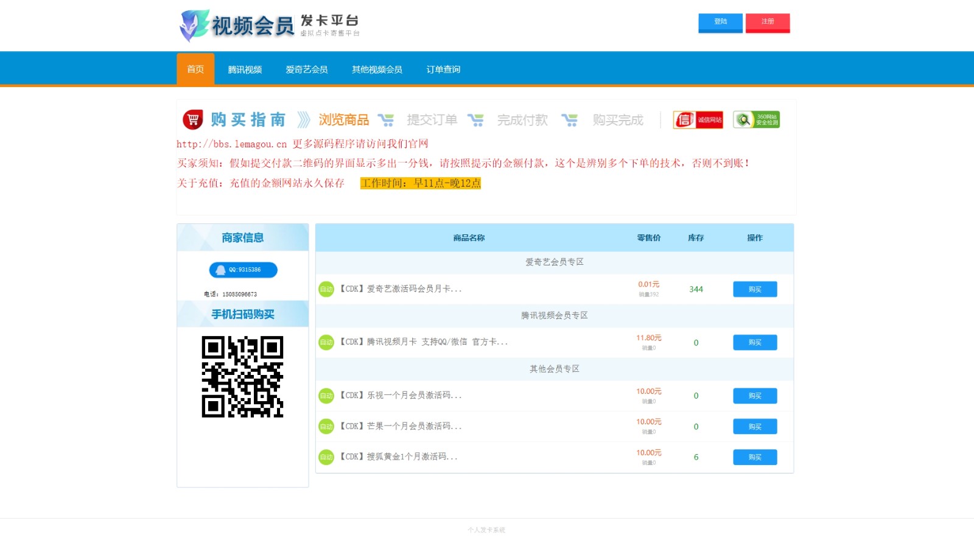974x560 pixels.
Task: Go to the 首页 tab
Action: pyautogui.click(x=195, y=69)
